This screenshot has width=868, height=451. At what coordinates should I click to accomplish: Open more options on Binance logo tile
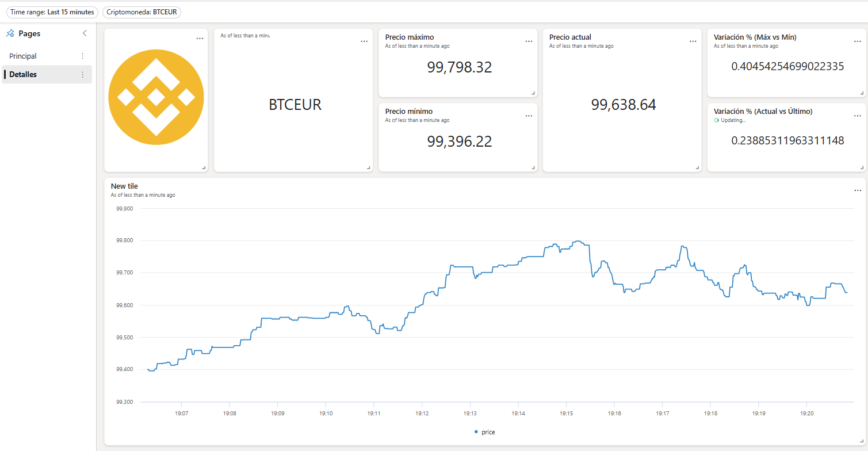(200, 39)
